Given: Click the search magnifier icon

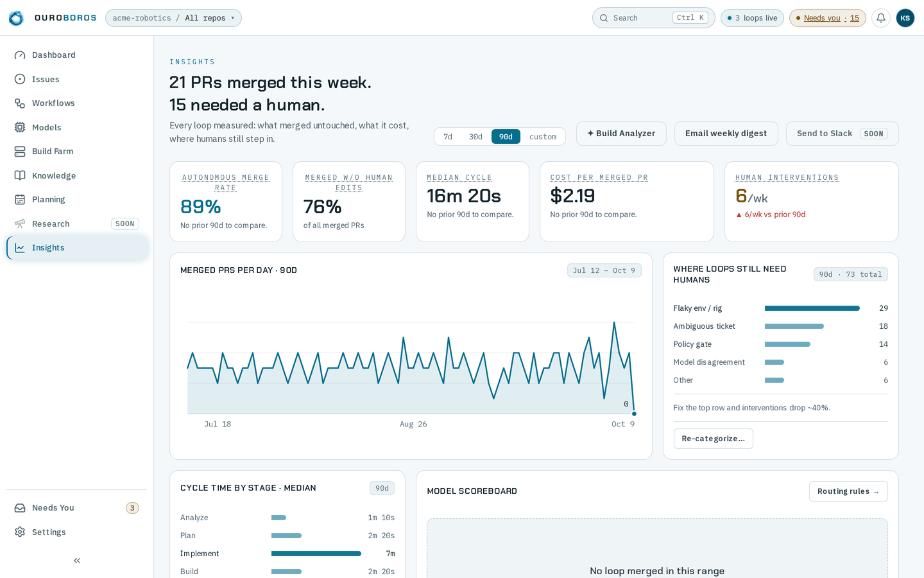Looking at the screenshot, I should pyautogui.click(x=604, y=18).
